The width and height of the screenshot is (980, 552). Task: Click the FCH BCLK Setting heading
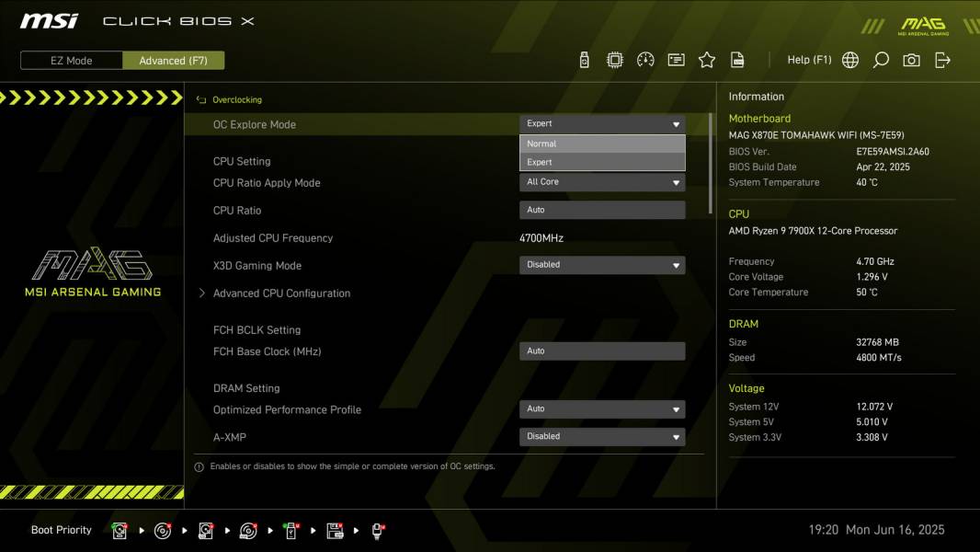(256, 330)
